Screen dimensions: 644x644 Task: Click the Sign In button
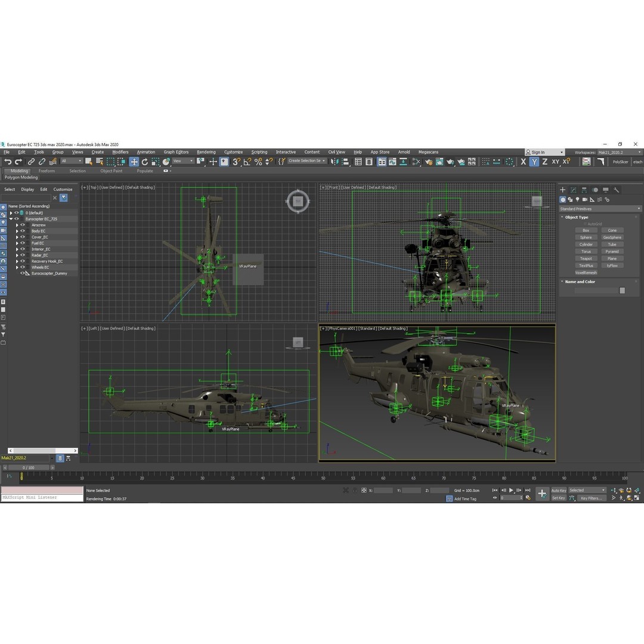coord(544,153)
